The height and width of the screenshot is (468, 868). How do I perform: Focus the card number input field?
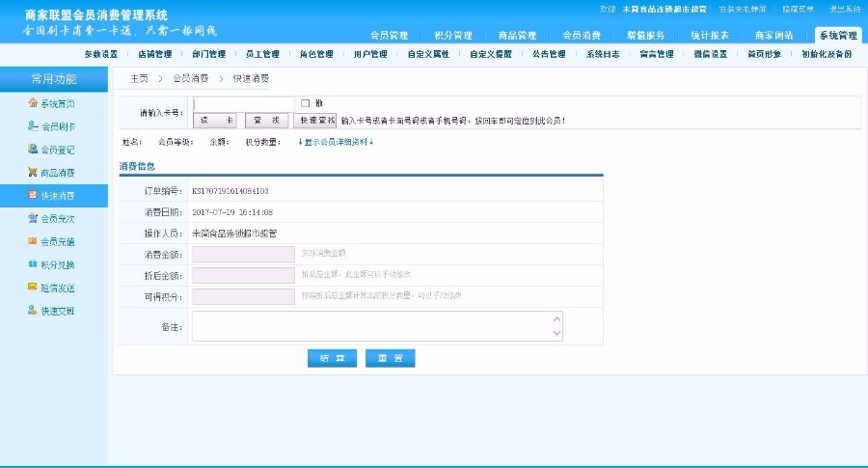click(x=244, y=104)
